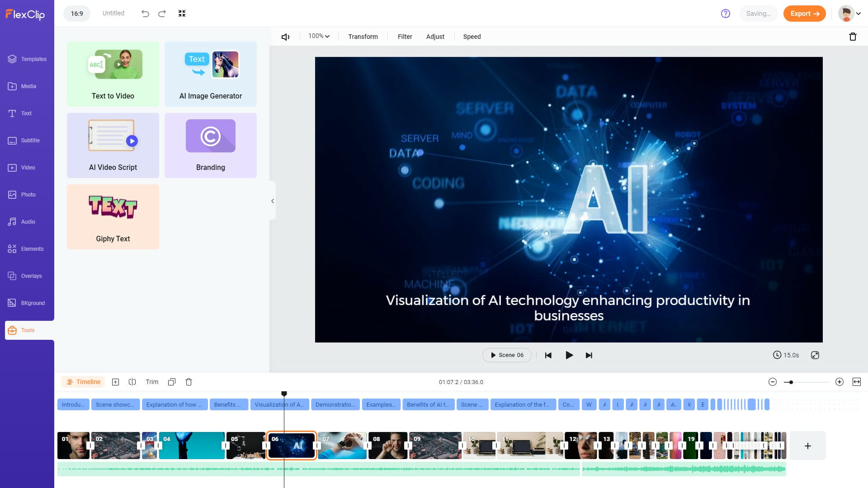Adjust the timeline zoom slider
This screenshot has height=488, width=868.
coord(790,382)
